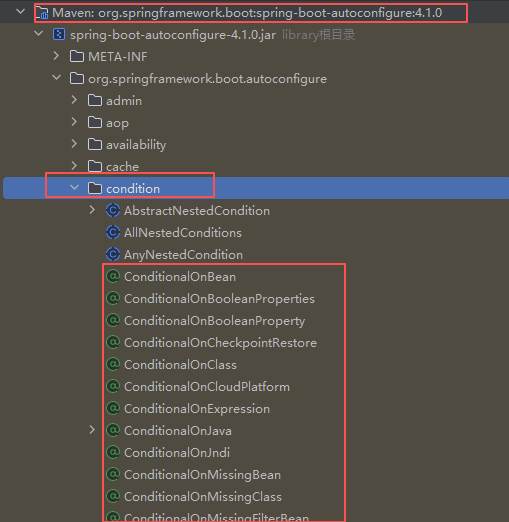Click the AnyNestedCondition class icon
509x522 pixels.
click(x=113, y=254)
